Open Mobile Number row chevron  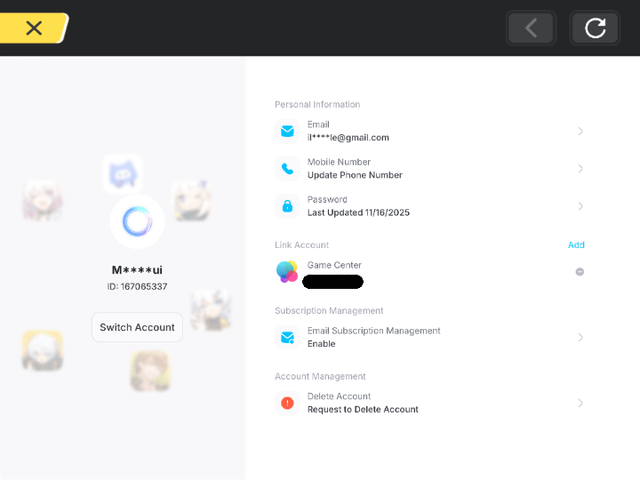pos(580,169)
